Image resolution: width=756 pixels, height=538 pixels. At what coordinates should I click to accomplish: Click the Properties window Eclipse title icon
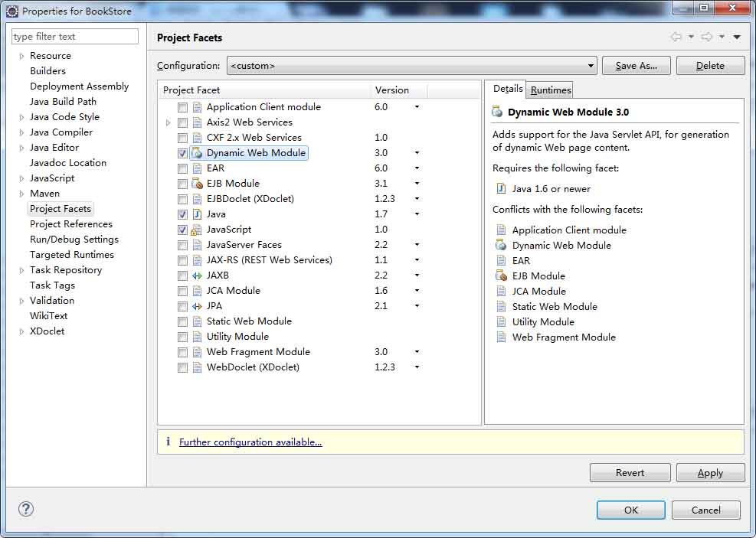click(x=12, y=11)
